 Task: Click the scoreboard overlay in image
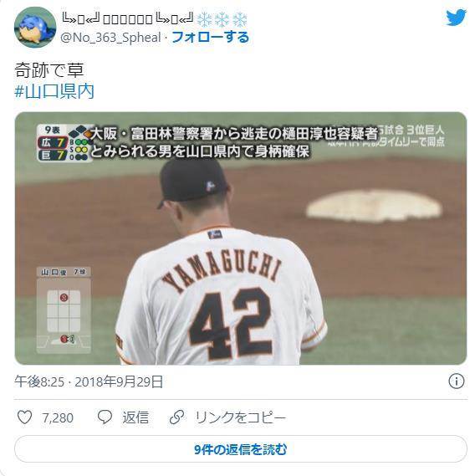(x=64, y=143)
